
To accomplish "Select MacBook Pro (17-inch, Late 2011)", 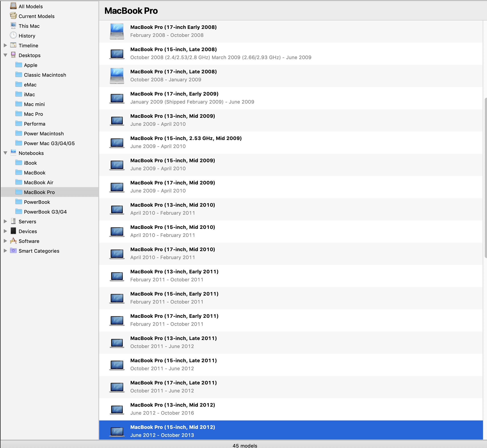I will [291, 387].
